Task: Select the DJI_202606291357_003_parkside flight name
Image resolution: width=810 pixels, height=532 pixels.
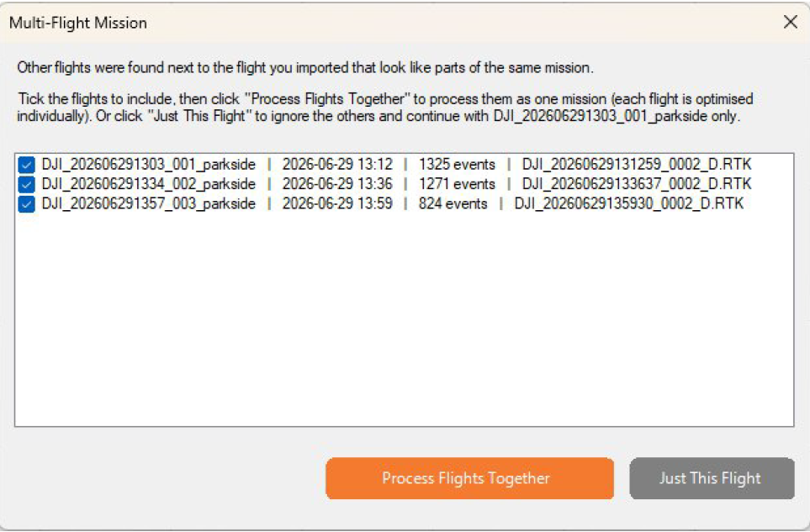Action: [x=149, y=204]
